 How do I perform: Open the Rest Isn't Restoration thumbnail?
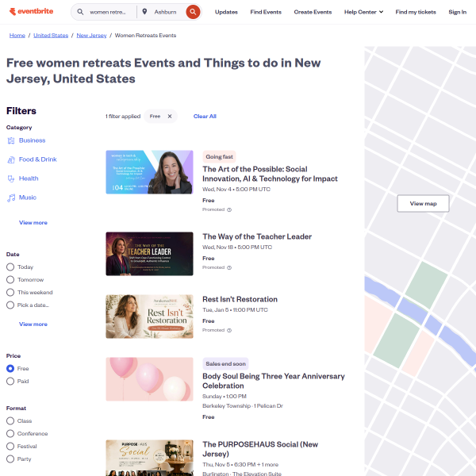149,317
